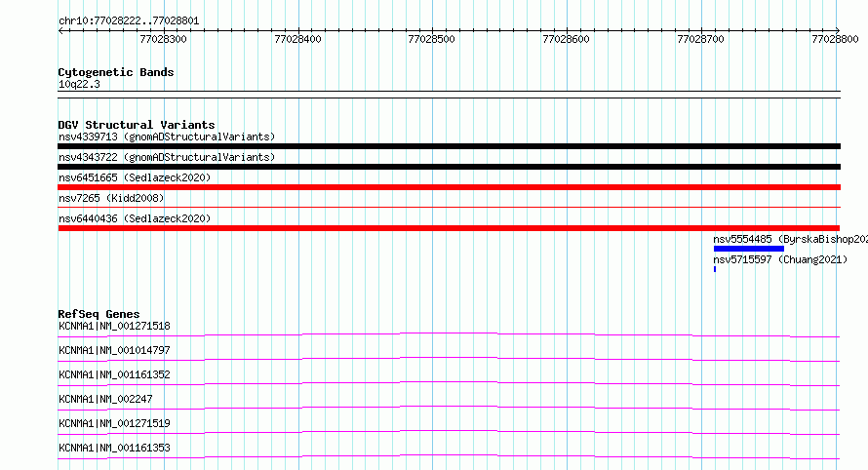Open nsv4339713 gnomAD variant label

167,137
